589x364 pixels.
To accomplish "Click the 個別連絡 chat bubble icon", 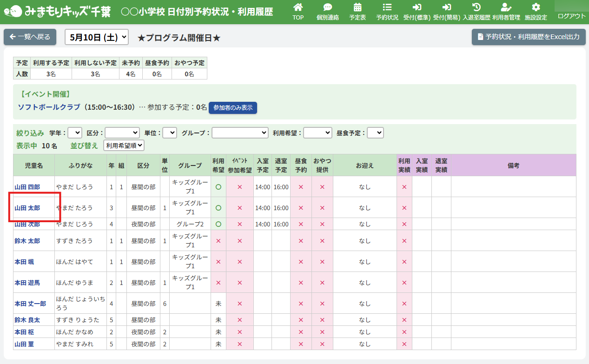I will click(x=328, y=7).
